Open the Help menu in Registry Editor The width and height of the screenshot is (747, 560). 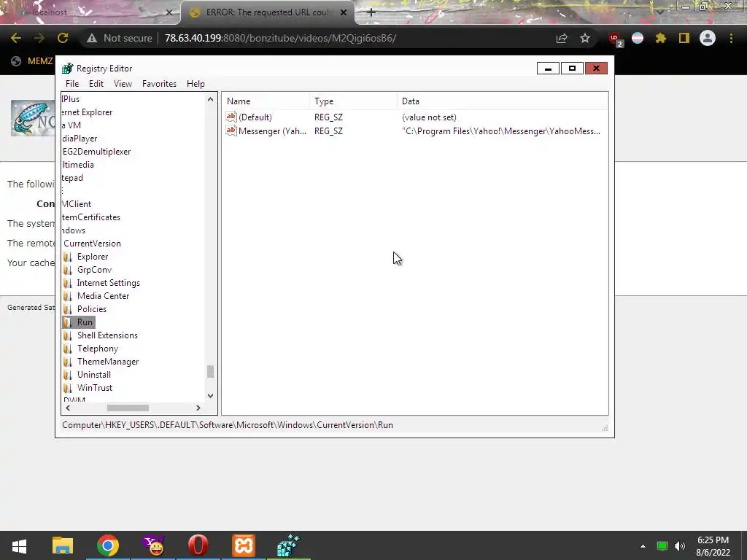(196, 84)
